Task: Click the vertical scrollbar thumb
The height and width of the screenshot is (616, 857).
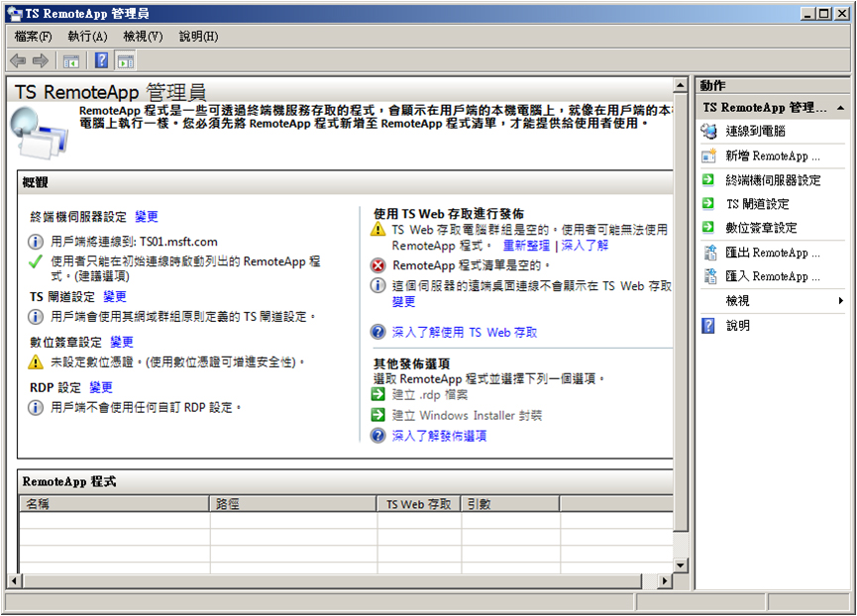Action: pos(680,312)
